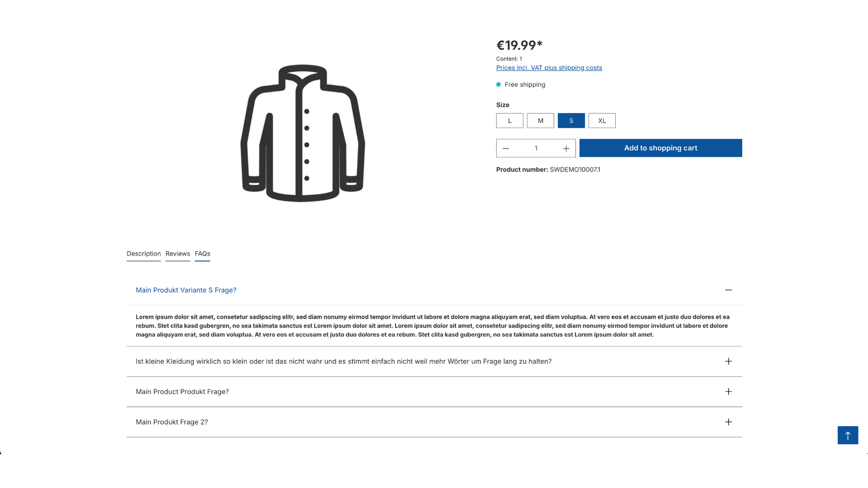868x488 pixels.
Task: Choose size XL option
Action: pyautogui.click(x=602, y=121)
